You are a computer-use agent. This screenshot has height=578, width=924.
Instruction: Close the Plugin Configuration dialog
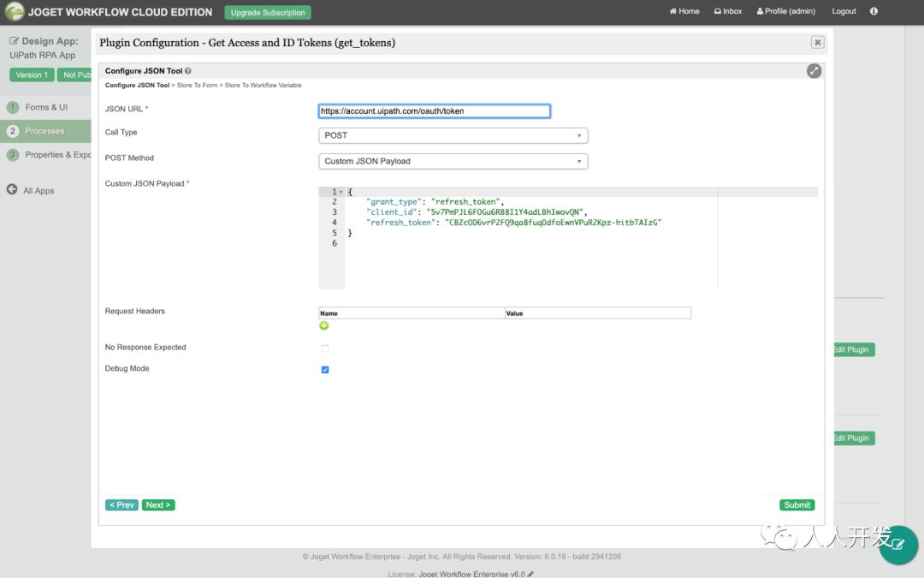click(817, 42)
